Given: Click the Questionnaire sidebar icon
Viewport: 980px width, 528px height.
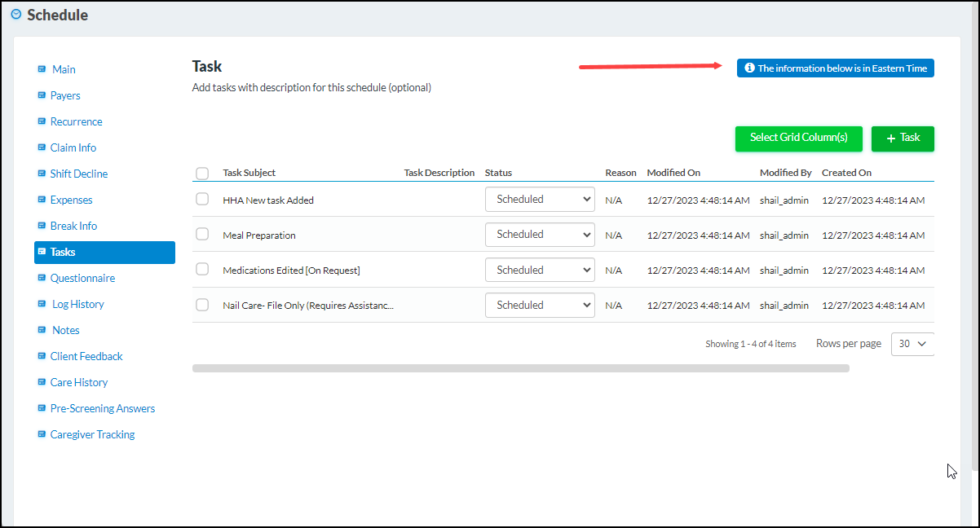Looking at the screenshot, I should 42,277.
